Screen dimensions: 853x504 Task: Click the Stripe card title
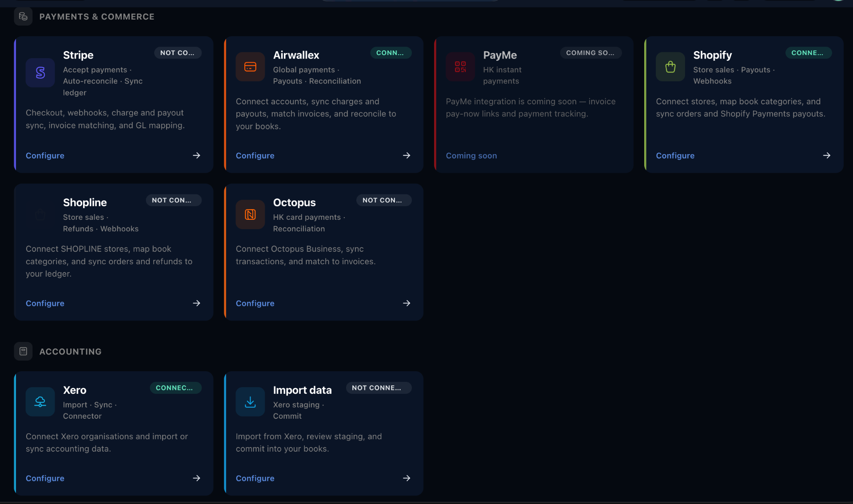coord(78,55)
